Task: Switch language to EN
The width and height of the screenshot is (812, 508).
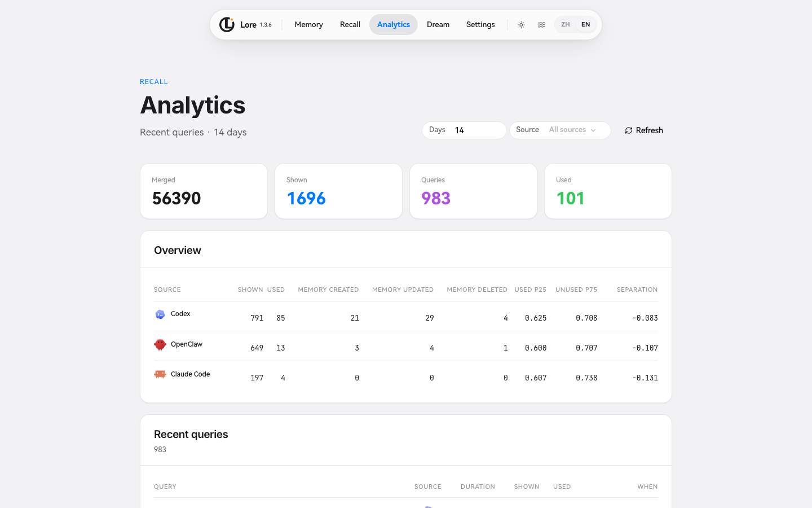Action: click(x=586, y=24)
